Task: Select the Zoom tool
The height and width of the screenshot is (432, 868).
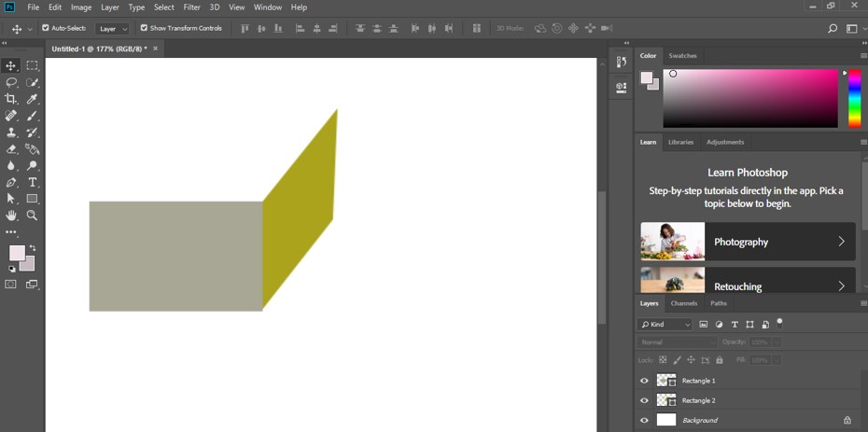Action: (x=32, y=216)
